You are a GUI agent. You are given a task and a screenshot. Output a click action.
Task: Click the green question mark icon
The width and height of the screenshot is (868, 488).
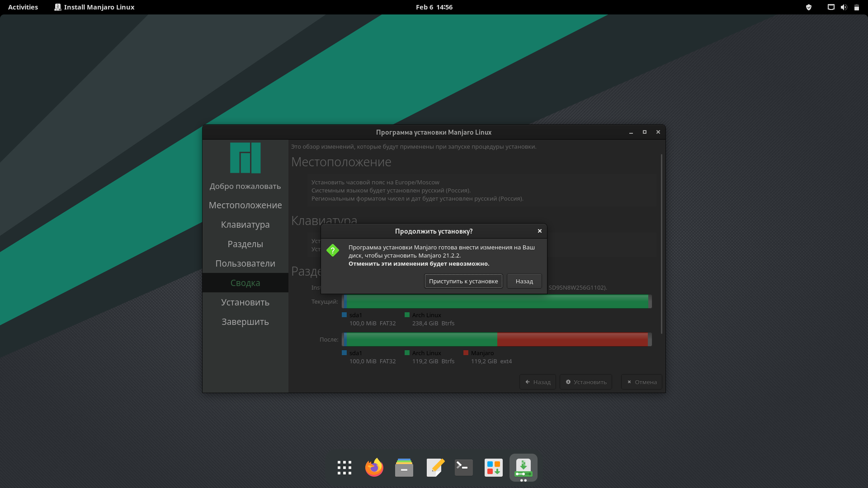(x=333, y=250)
